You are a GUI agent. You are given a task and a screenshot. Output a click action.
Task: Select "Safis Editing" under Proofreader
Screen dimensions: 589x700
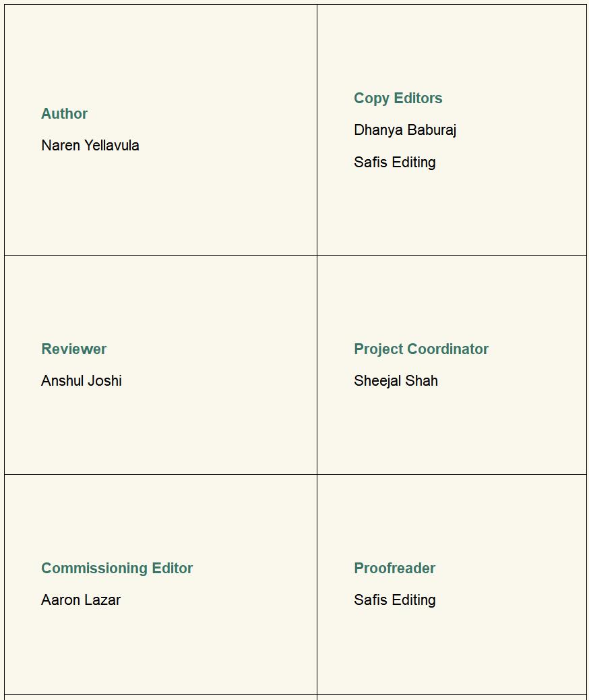pos(394,600)
